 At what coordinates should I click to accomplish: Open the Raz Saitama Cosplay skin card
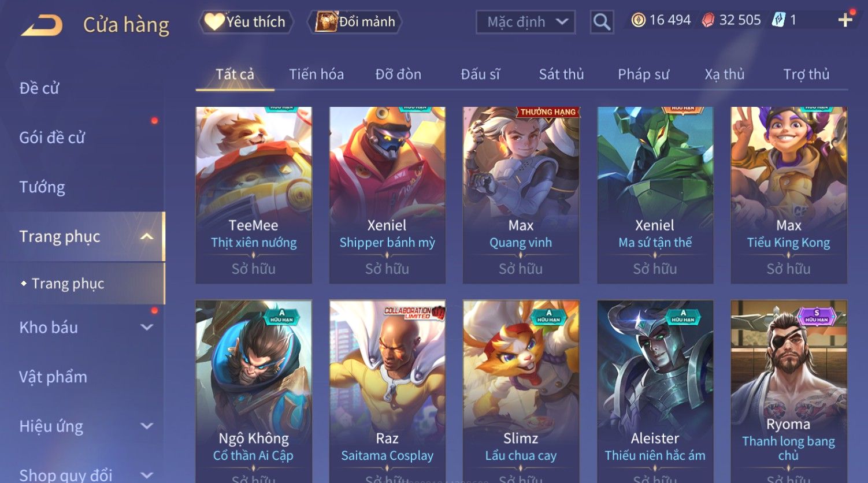coord(387,391)
